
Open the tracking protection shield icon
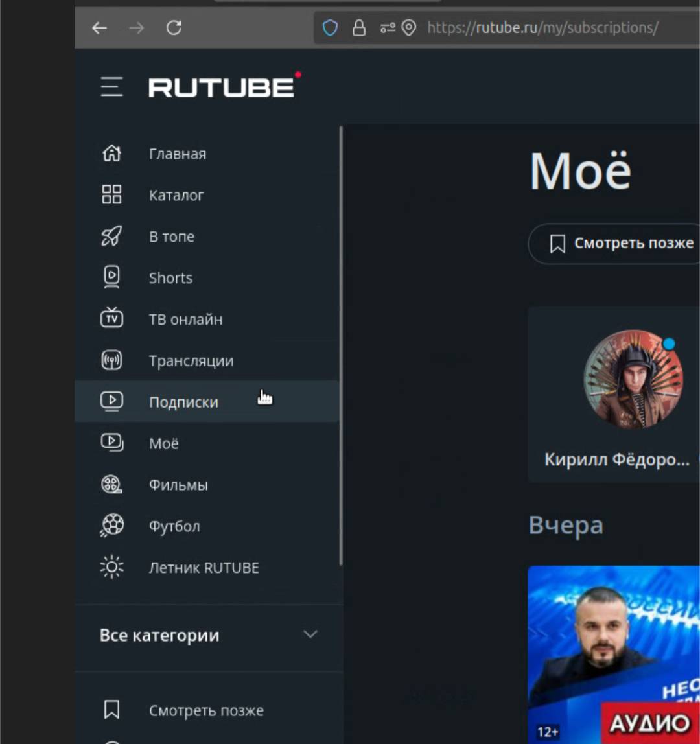(331, 28)
